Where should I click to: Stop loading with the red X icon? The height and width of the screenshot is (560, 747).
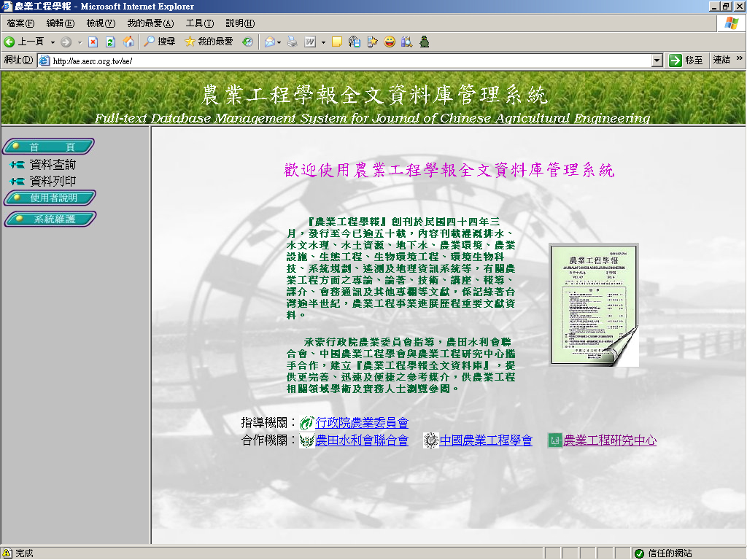click(x=93, y=42)
